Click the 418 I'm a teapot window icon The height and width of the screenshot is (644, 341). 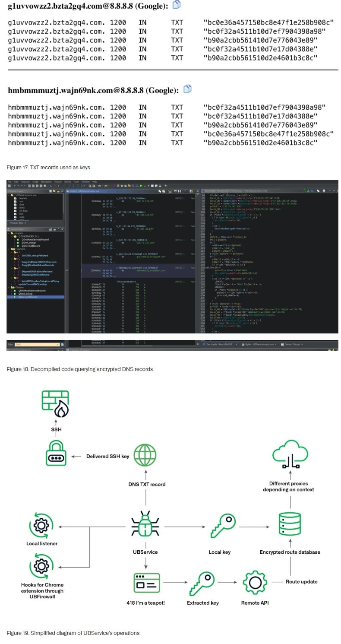(x=147, y=582)
